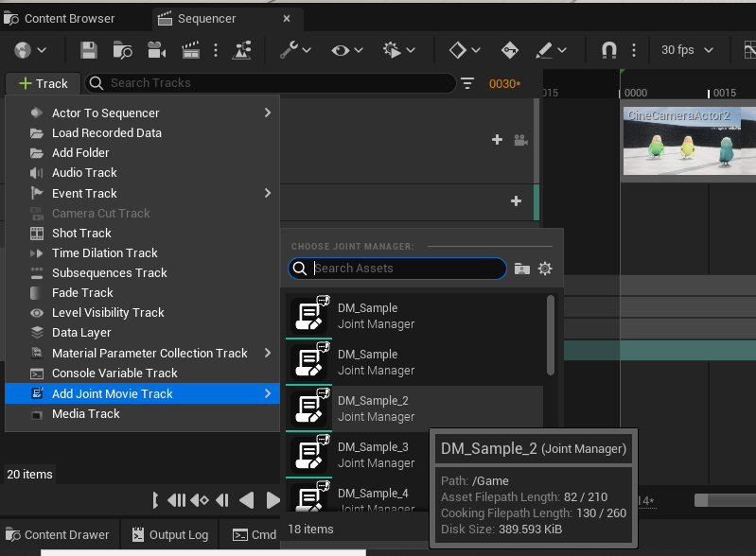Viewport: 756px width, 556px height.
Task: Toggle the magnet snapping button
Action: coord(609,50)
